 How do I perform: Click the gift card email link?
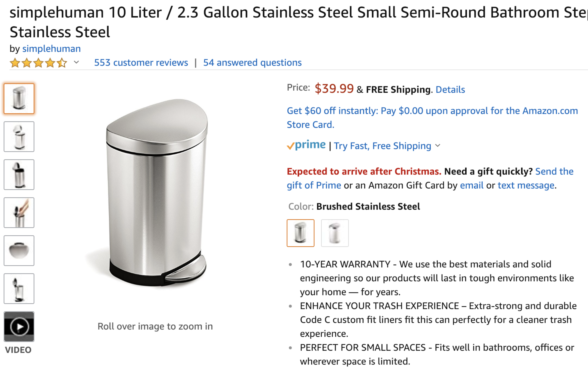pyautogui.click(x=472, y=185)
